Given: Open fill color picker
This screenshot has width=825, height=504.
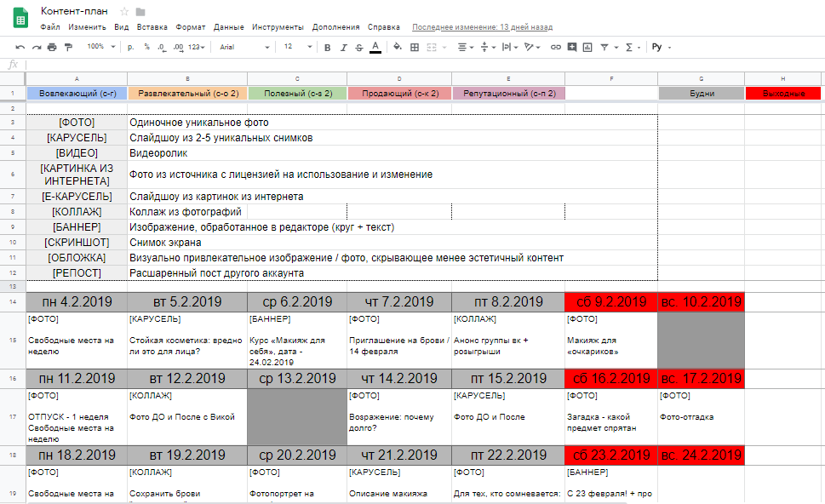Looking at the screenshot, I should pyautogui.click(x=398, y=47).
